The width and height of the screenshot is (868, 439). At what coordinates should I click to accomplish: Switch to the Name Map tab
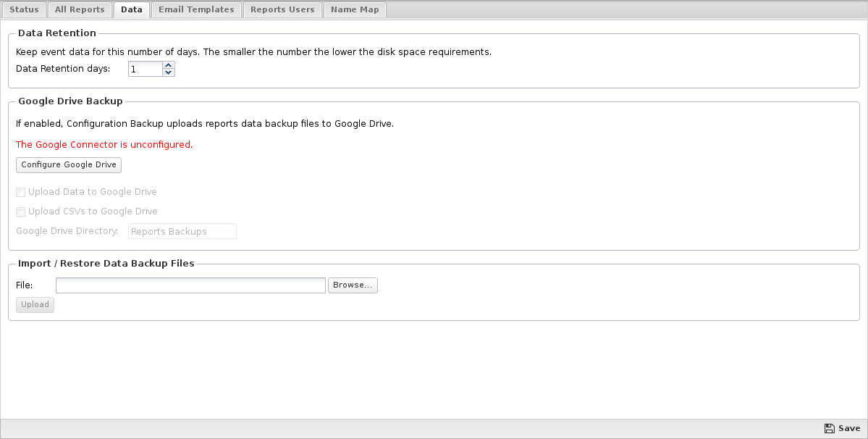355,9
